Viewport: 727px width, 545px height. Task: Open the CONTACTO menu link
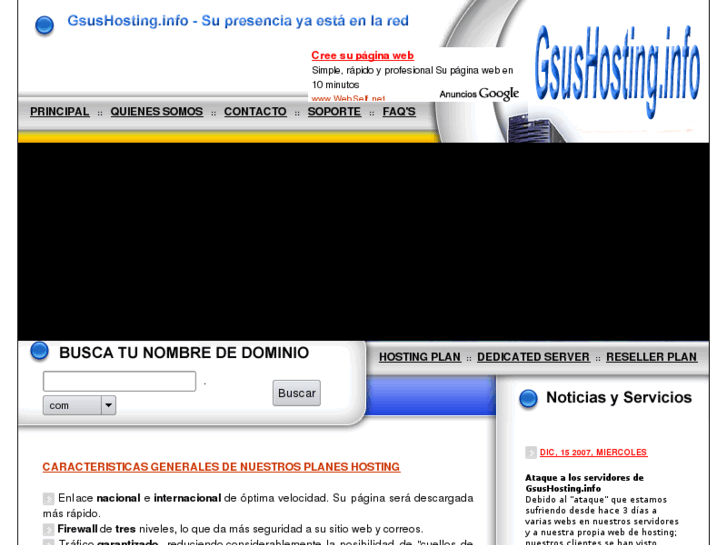255,112
